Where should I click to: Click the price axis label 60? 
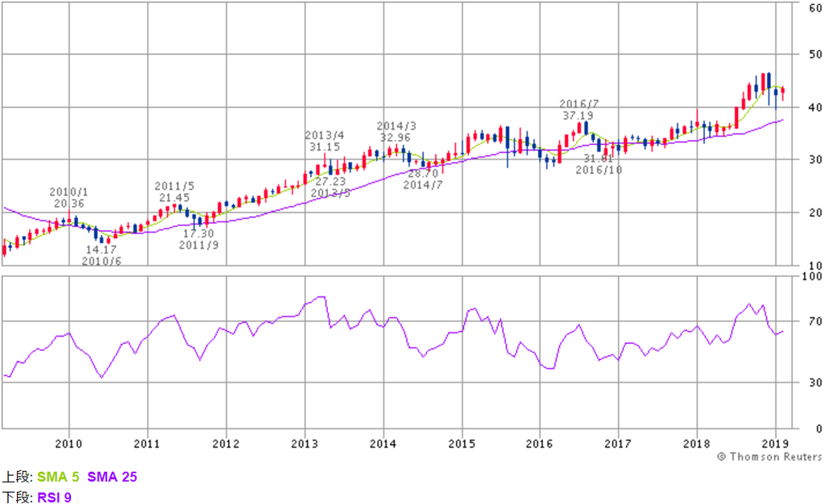pyautogui.click(x=815, y=9)
